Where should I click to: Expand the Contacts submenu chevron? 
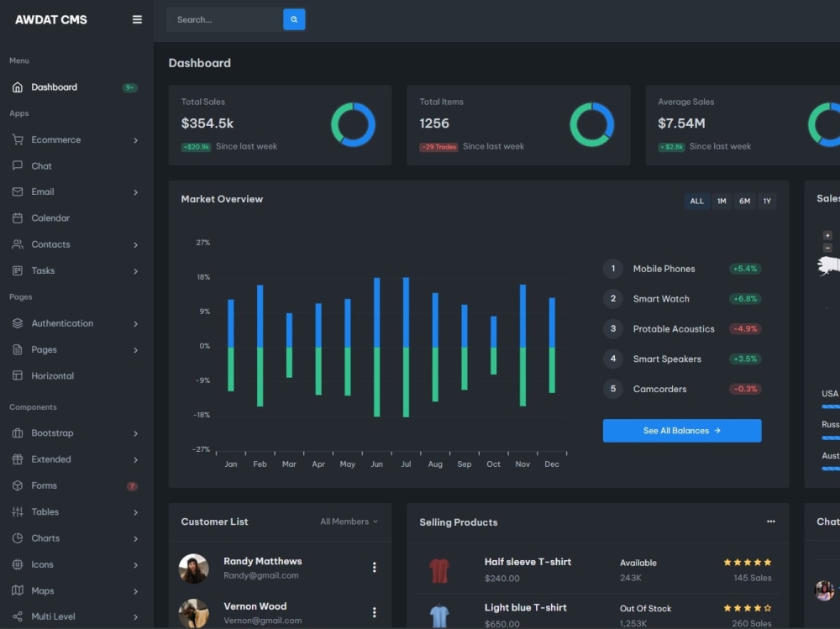(135, 245)
